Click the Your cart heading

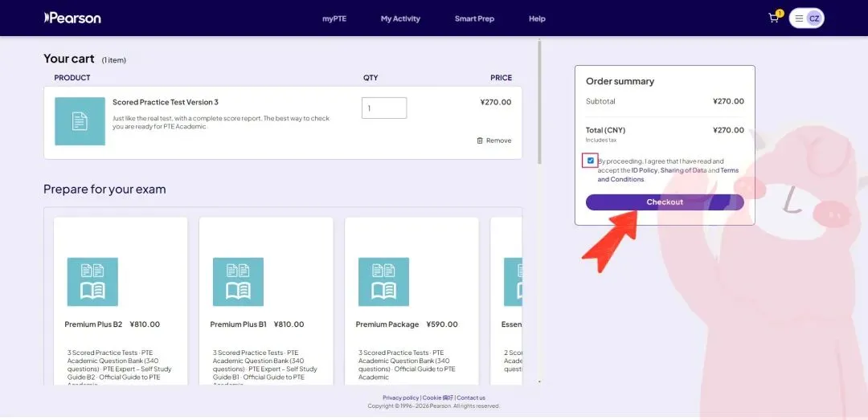[69, 59]
